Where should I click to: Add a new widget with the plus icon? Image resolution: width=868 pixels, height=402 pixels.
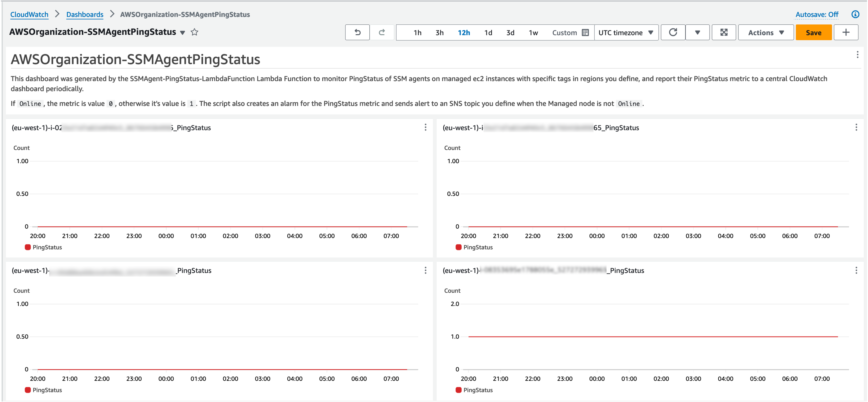click(846, 32)
